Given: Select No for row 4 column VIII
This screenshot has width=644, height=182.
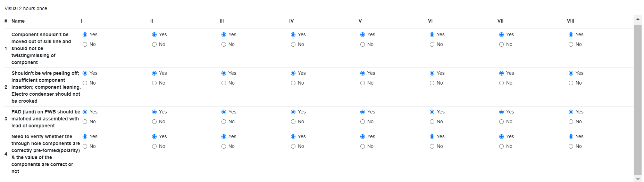Looking at the screenshot, I should click(x=571, y=147).
